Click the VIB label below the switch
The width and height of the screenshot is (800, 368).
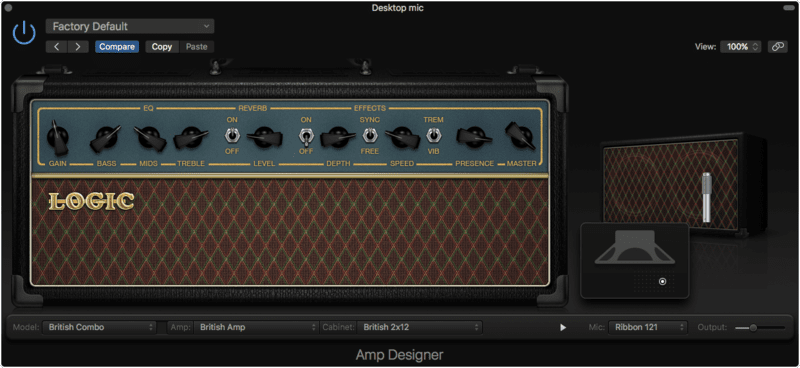click(x=433, y=152)
